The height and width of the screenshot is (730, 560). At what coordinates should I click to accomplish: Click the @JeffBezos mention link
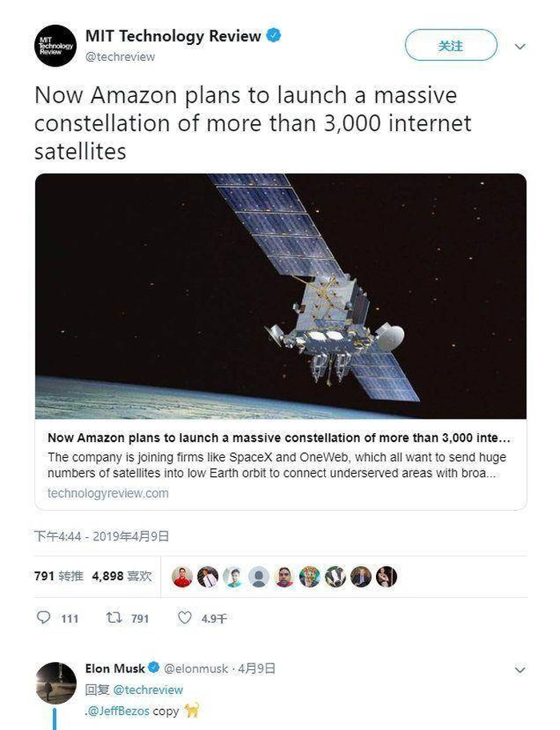(119, 710)
